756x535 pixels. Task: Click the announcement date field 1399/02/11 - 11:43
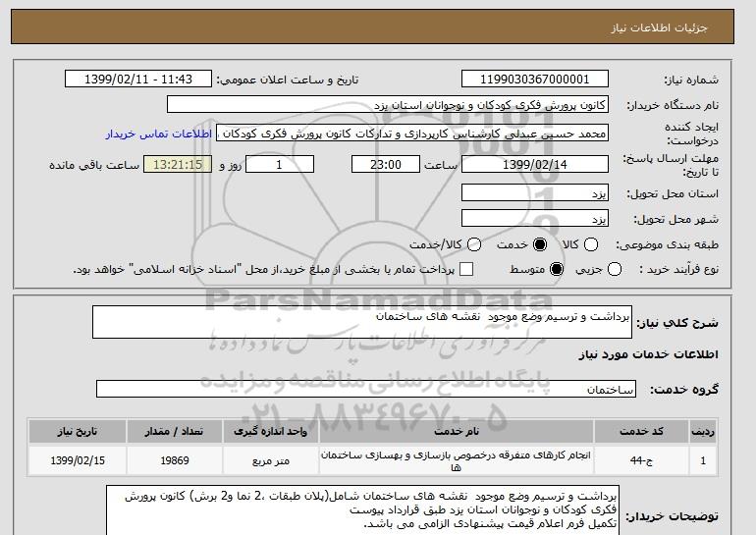tap(138, 80)
